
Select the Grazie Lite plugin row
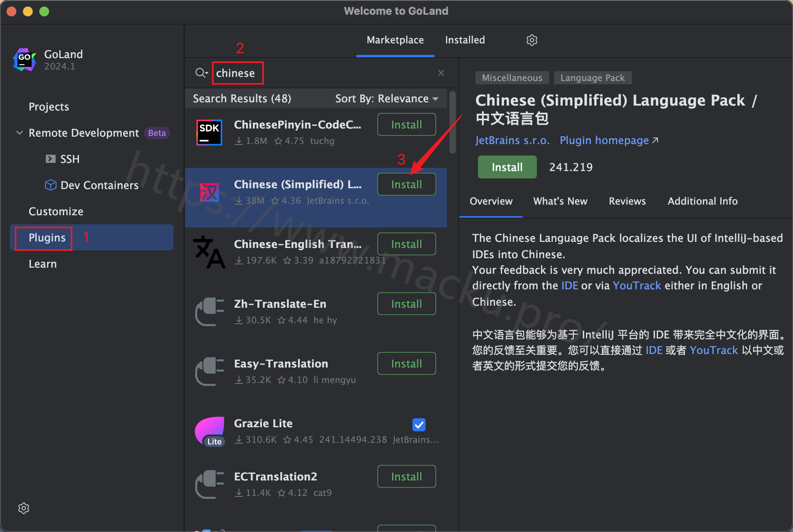[316, 431]
